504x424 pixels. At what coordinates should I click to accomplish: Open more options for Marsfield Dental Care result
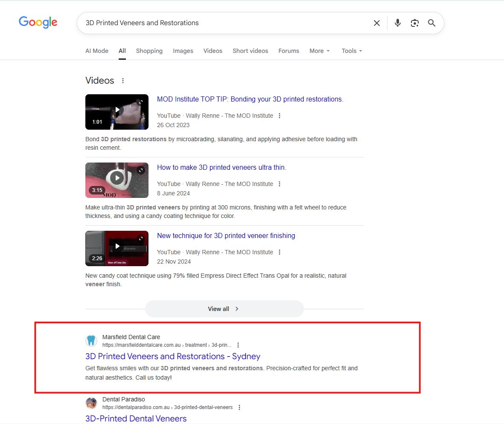click(x=238, y=345)
